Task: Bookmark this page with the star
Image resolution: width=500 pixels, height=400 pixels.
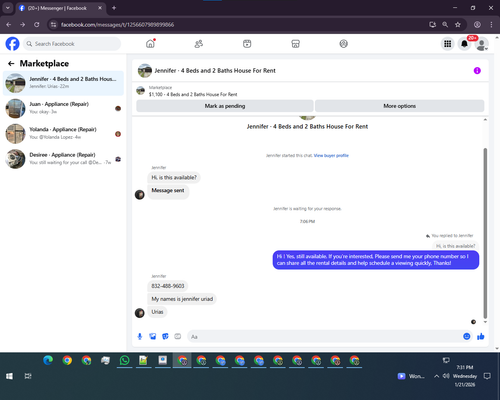Action: click(x=458, y=25)
